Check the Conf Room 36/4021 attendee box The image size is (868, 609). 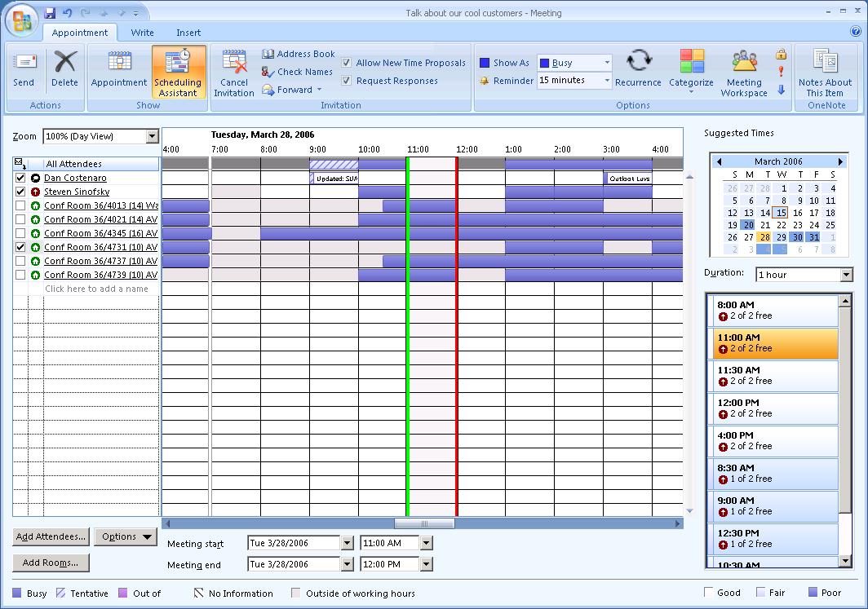pos(20,219)
